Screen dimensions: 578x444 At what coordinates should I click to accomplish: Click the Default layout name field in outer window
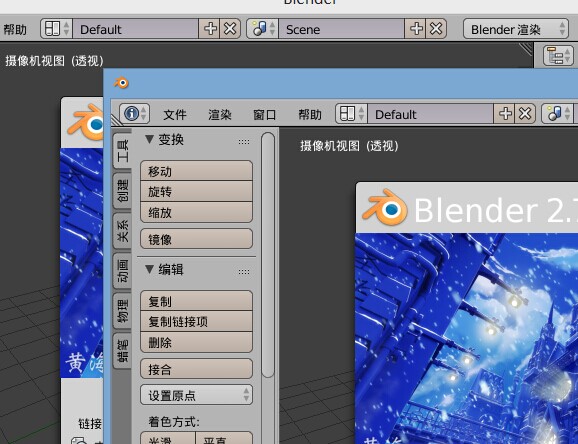tap(136, 29)
